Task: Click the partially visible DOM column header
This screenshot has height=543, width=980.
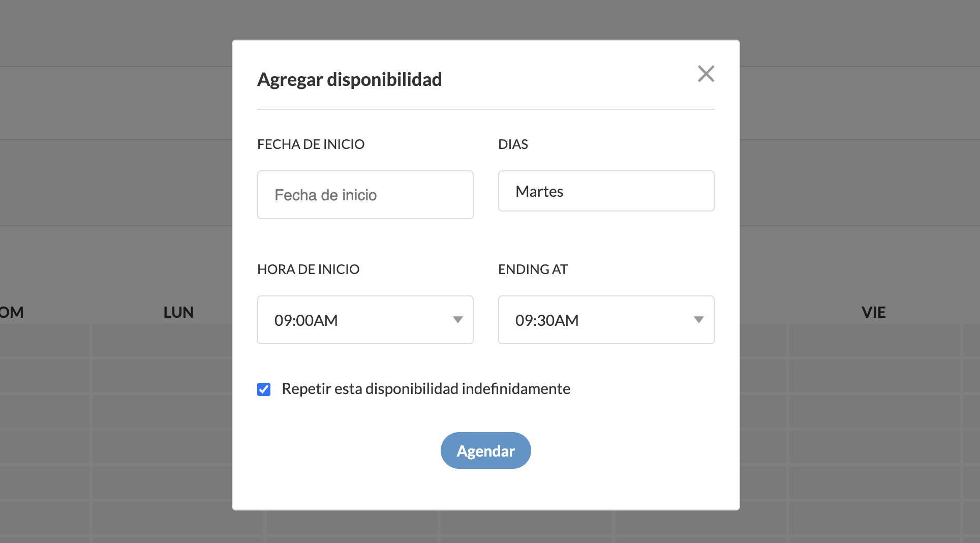Action: point(11,312)
